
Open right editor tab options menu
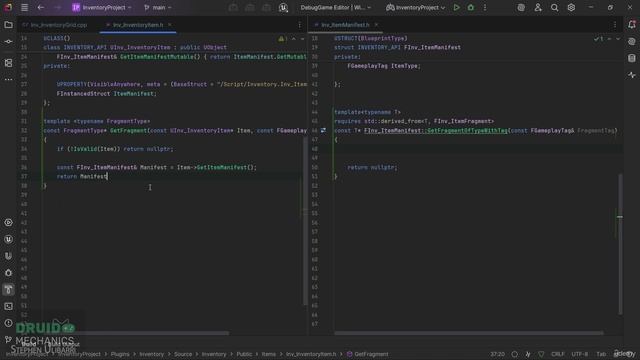tap(615, 25)
